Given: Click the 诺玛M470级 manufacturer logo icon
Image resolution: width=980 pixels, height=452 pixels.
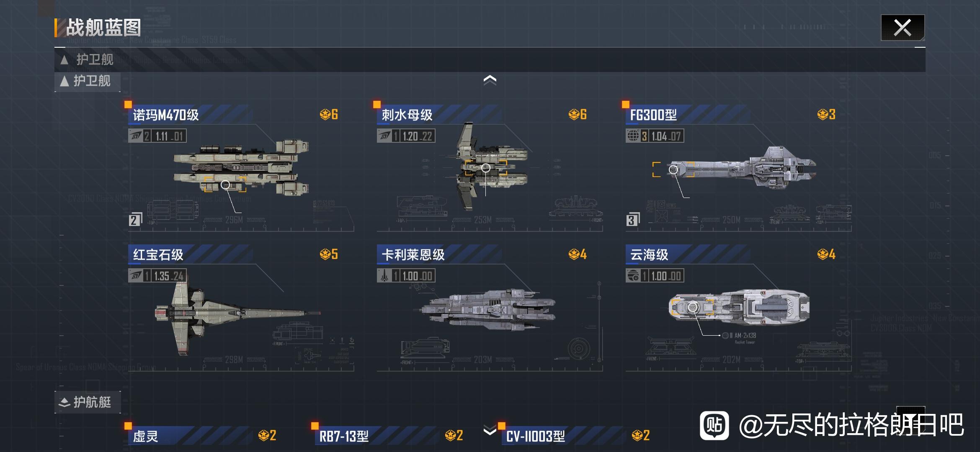Looking at the screenshot, I should [135, 136].
